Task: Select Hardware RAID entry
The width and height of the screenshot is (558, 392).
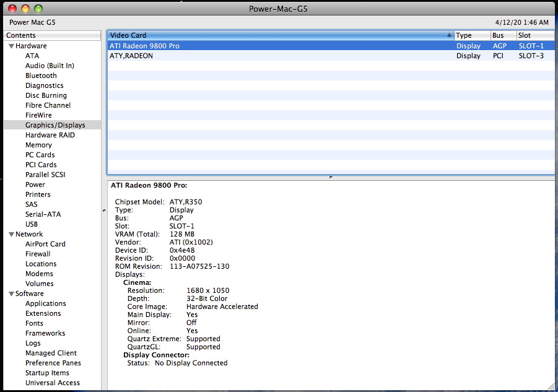Action: 50,135
